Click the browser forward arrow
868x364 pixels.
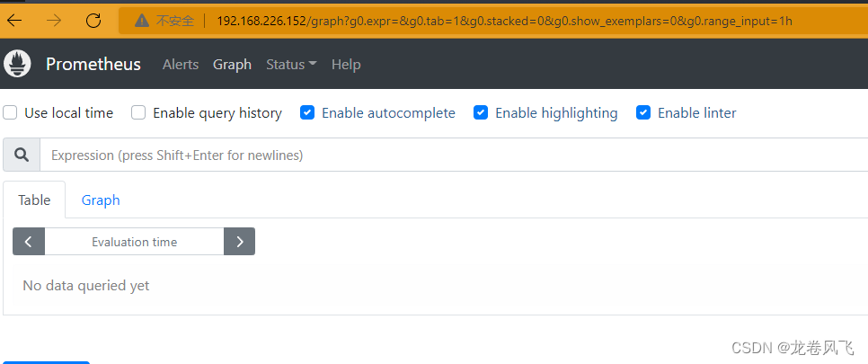pyautogui.click(x=54, y=21)
